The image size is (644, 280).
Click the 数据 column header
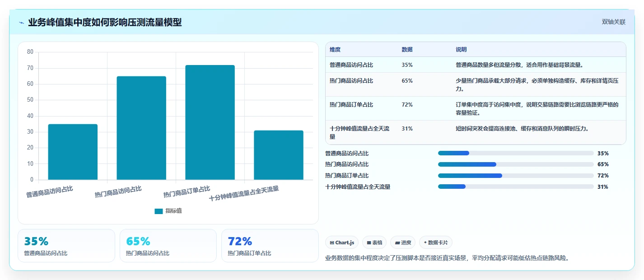pos(407,50)
